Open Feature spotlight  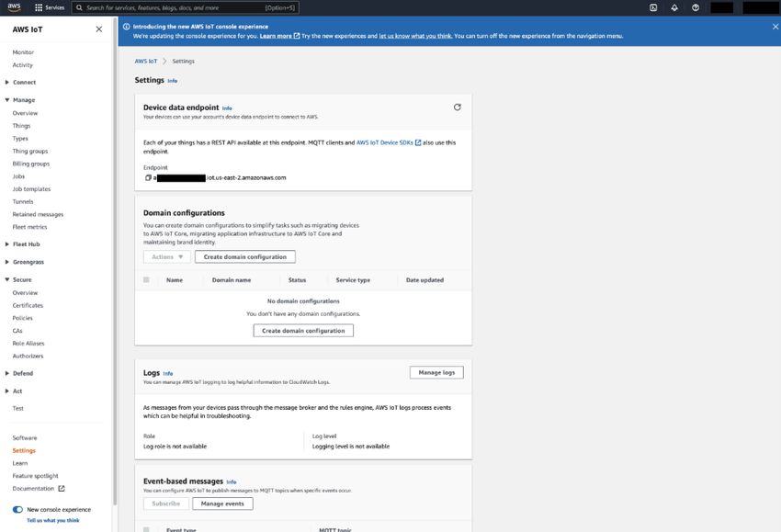click(x=35, y=476)
